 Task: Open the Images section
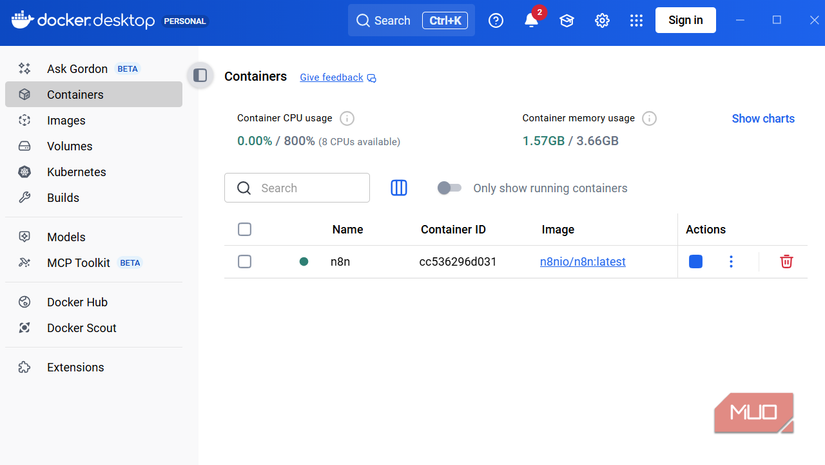coord(94,120)
